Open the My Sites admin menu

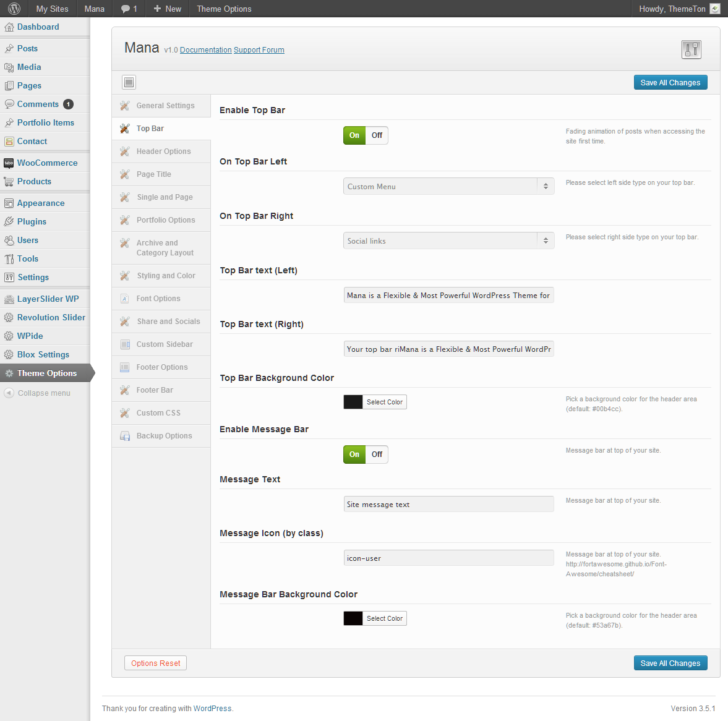point(52,9)
